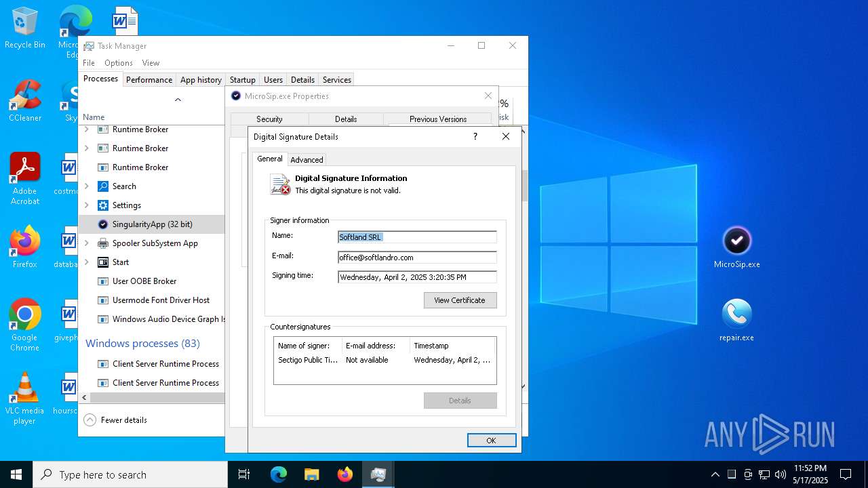Click the Spooler SubSystem App printer icon

[103, 243]
